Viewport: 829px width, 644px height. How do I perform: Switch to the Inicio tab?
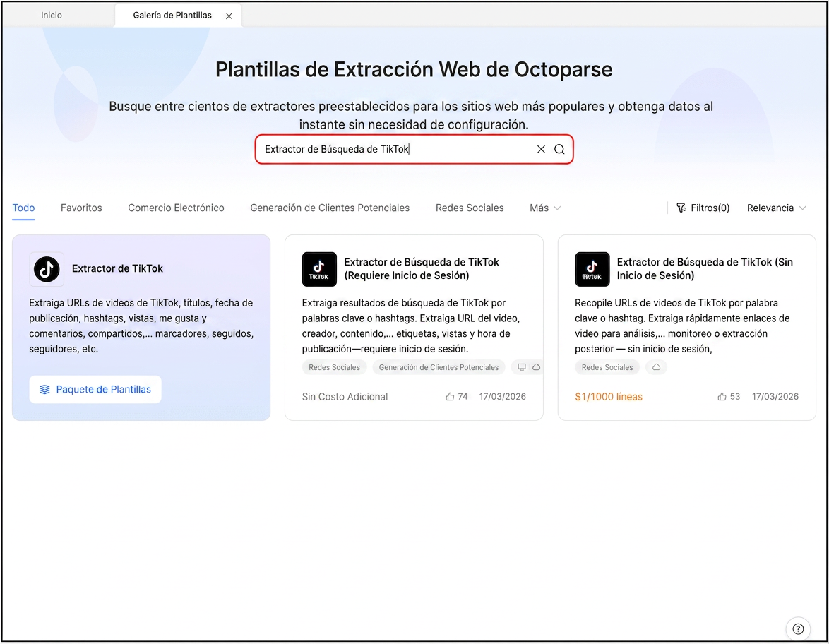click(x=52, y=15)
